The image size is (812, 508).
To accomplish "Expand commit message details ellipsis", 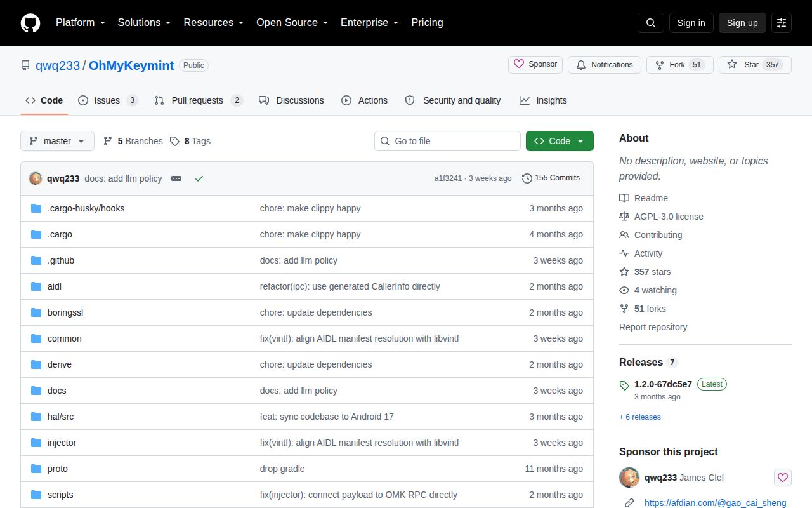I will [x=176, y=178].
